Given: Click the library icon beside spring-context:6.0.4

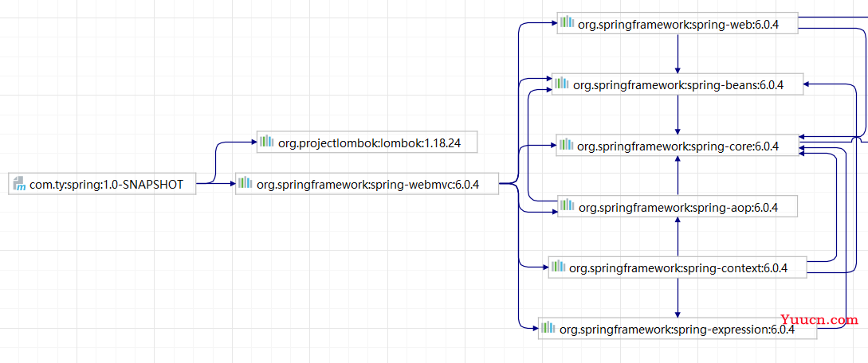Looking at the screenshot, I should pyautogui.click(x=559, y=267).
